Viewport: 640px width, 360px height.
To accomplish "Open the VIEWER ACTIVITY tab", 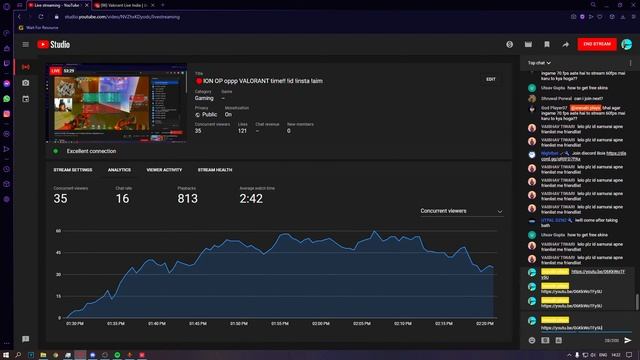I will (164, 170).
